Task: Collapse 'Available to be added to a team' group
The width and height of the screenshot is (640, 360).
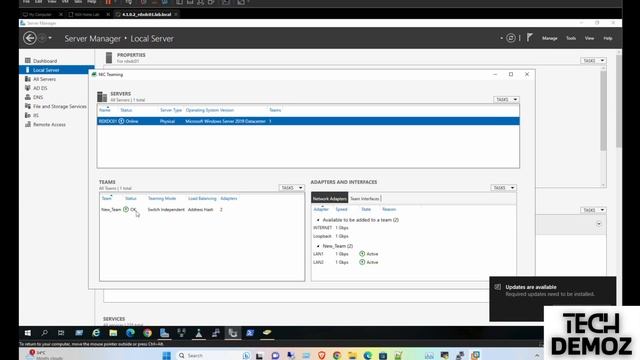Action: point(318,220)
